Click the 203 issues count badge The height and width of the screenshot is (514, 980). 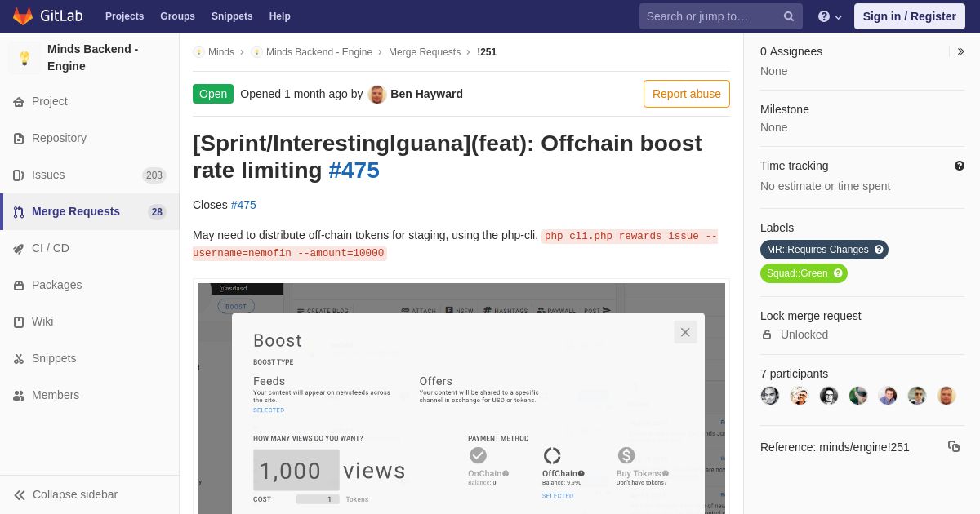(x=154, y=175)
